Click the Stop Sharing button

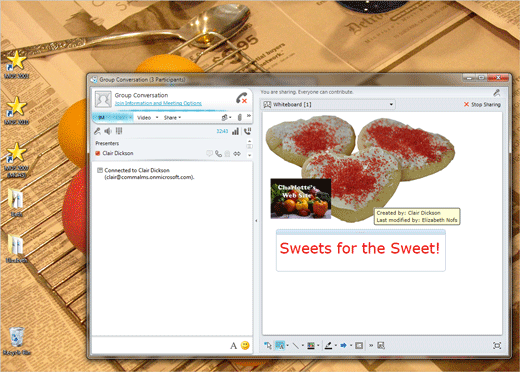click(x=482, y=105)
